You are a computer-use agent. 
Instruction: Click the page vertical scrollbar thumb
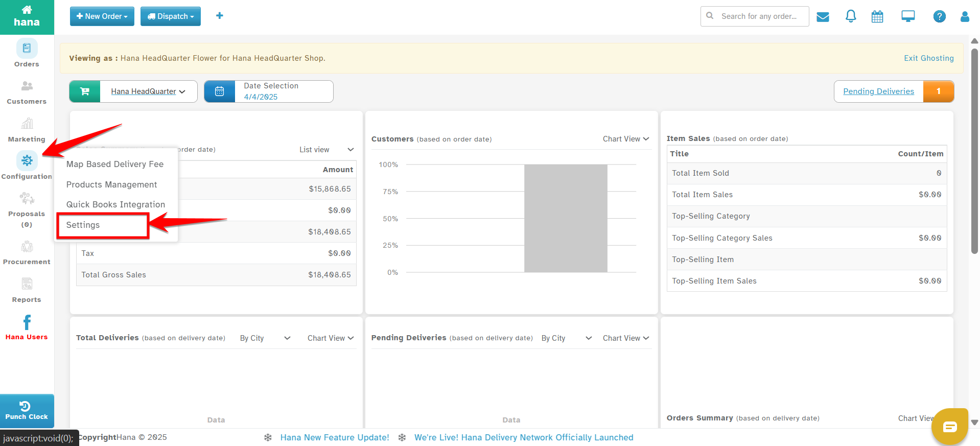[x=974, y=151]
